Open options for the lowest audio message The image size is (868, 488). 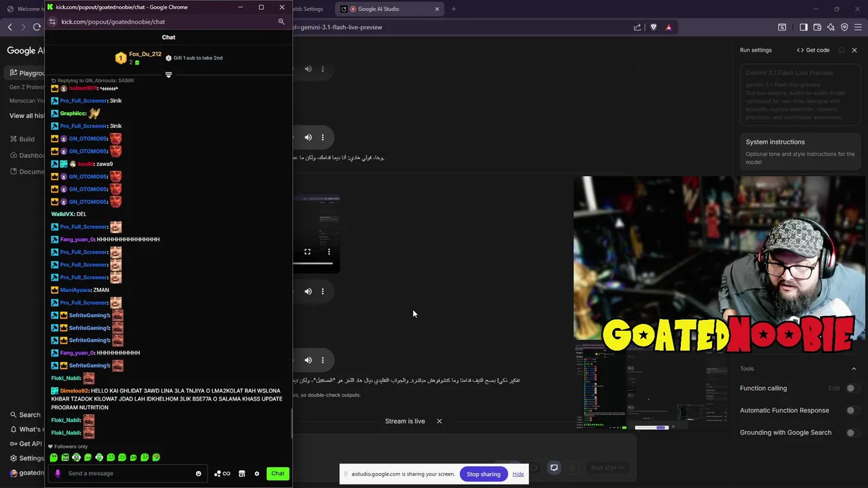tap(323, 360)
